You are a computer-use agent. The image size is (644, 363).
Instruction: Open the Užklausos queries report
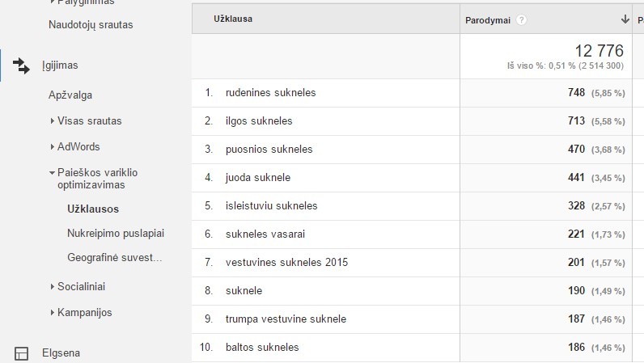click(x=93, y=209)
